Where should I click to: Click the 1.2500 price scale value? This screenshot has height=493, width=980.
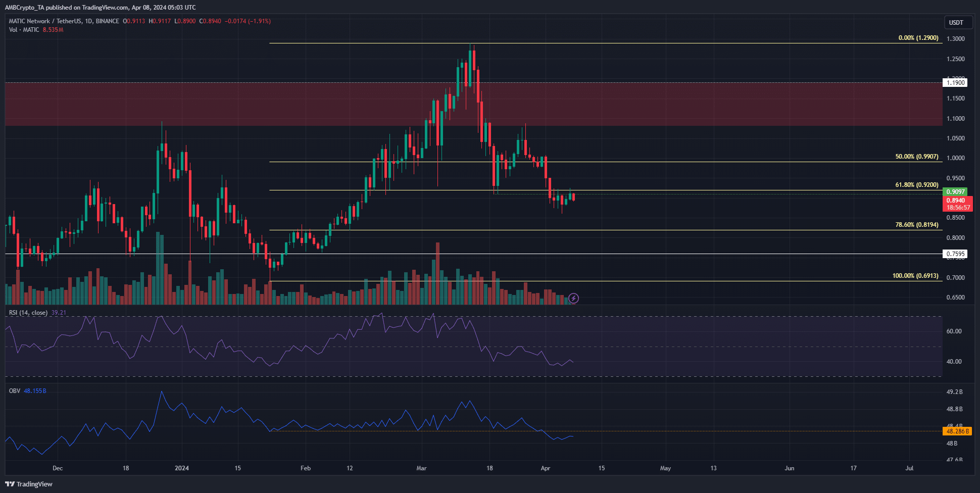(x=956, y=59)
